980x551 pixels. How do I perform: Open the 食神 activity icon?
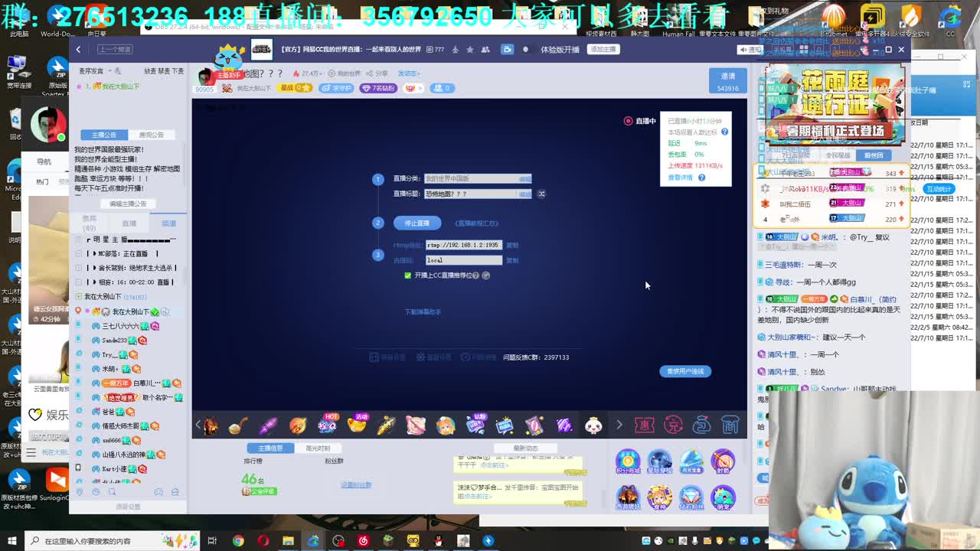[x=659, y=498]
